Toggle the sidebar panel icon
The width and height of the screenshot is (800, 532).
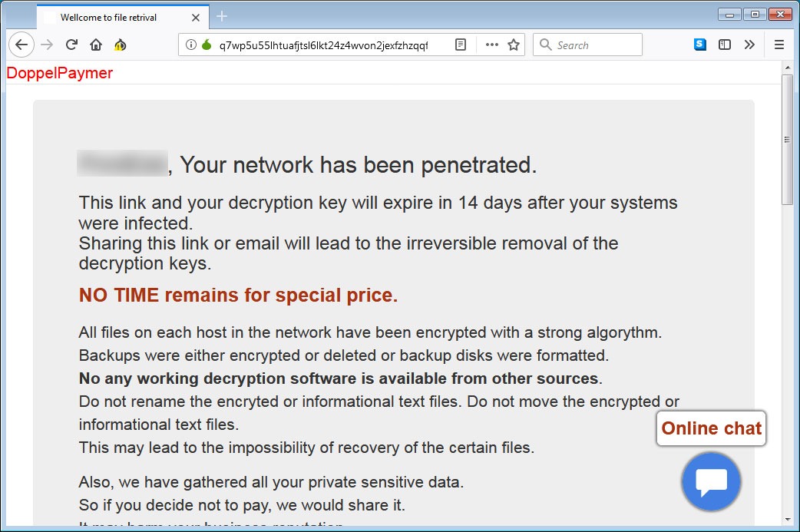[x=724, y=45]
